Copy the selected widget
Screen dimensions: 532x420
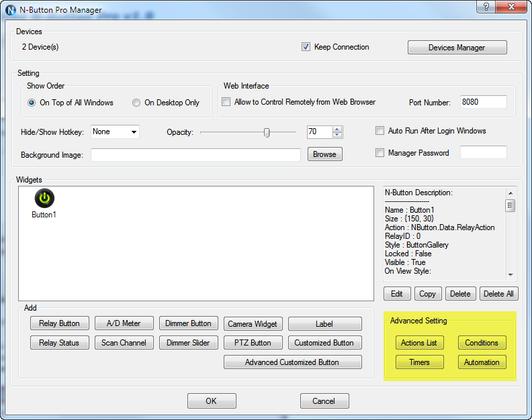[427, 294]
